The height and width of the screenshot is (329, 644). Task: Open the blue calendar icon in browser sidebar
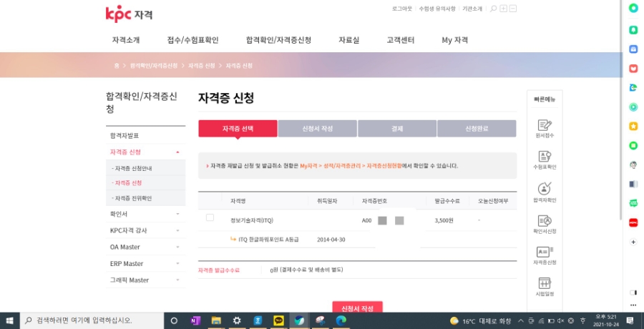click(x=633, y=49)
